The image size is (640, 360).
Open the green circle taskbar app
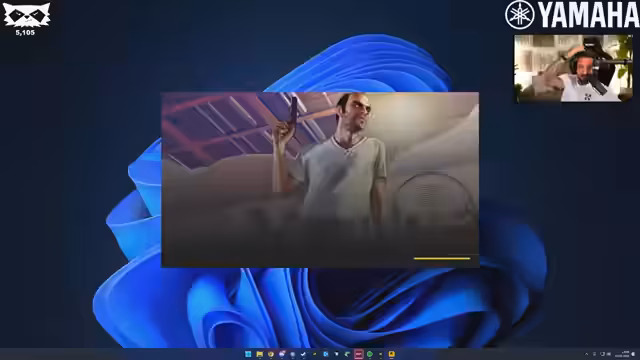370,354
